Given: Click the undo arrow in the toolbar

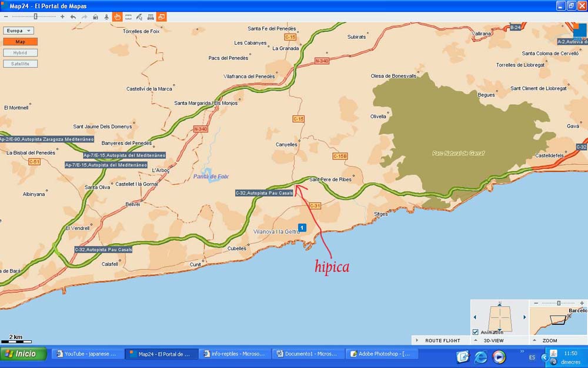Looking at the screenshot, I should 73,16.
